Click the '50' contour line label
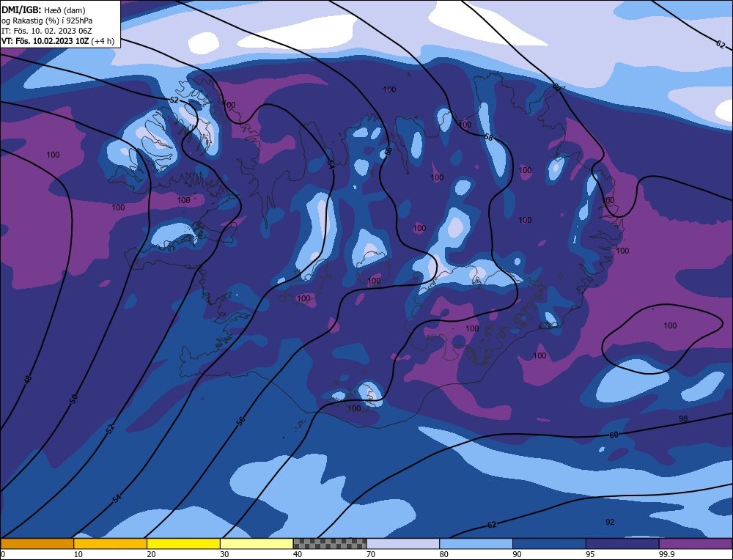733x560 pixels. tap(73, 399)
